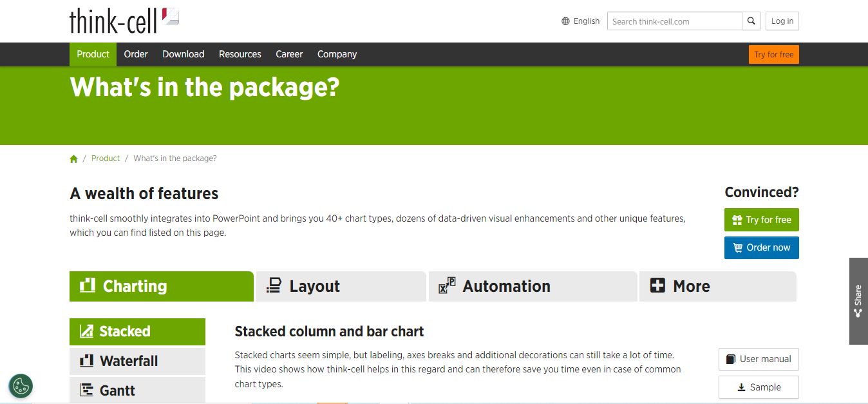Viewport: 868px width, 404px height.
Task: Click the orange Try for free button
Action: (773, 55)
